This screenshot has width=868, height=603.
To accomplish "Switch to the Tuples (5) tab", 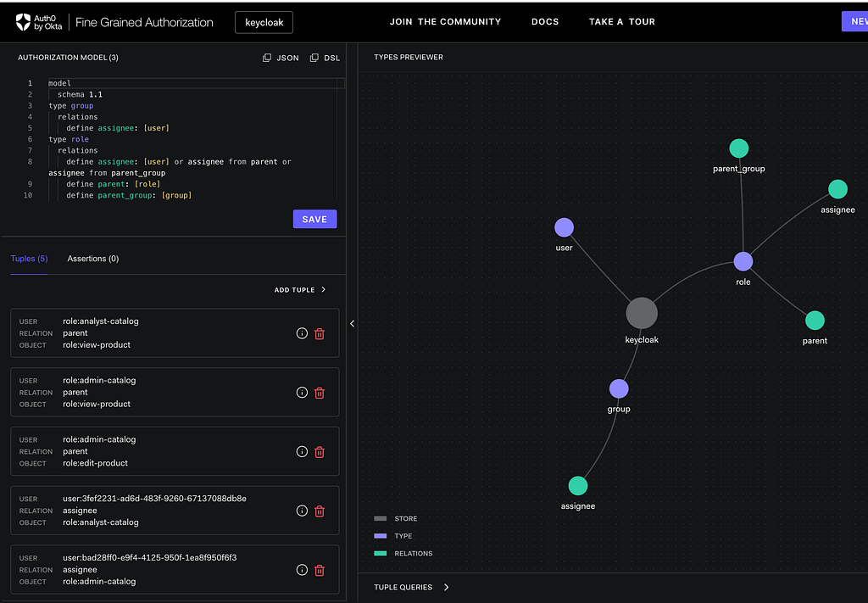I will tap(30, 259).
